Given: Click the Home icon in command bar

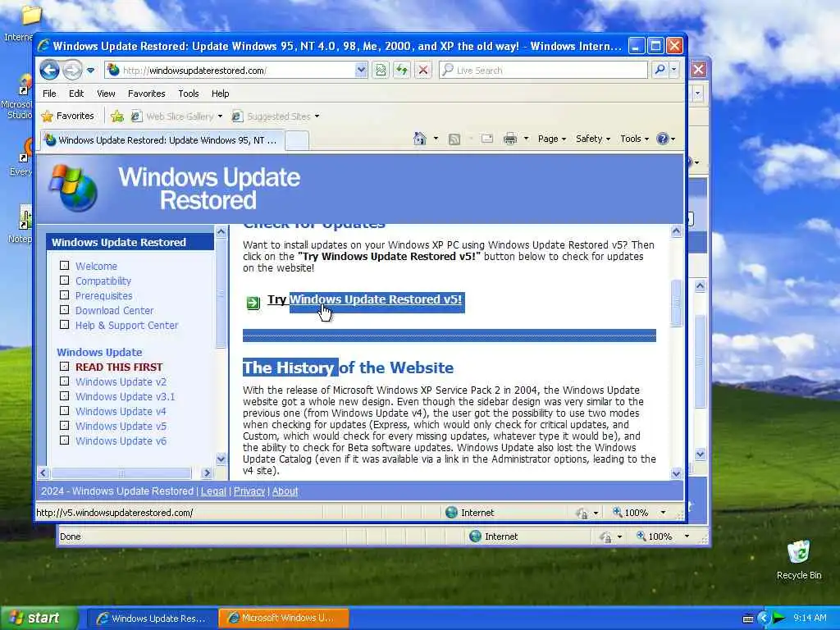Looking at the screenshot, I should 420,139.
